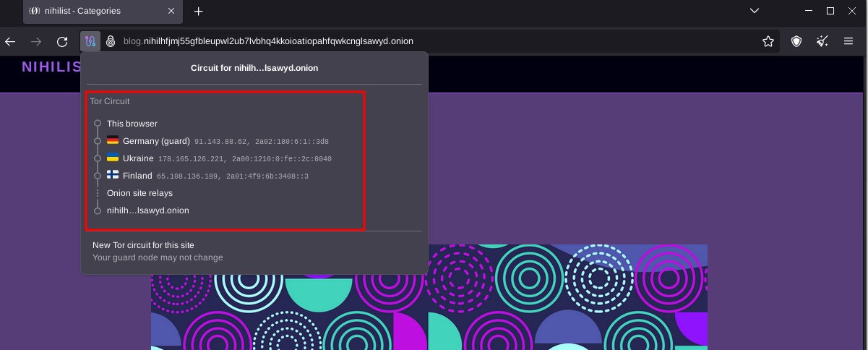Click the Finland flag icon

click(x=113, y=176)
